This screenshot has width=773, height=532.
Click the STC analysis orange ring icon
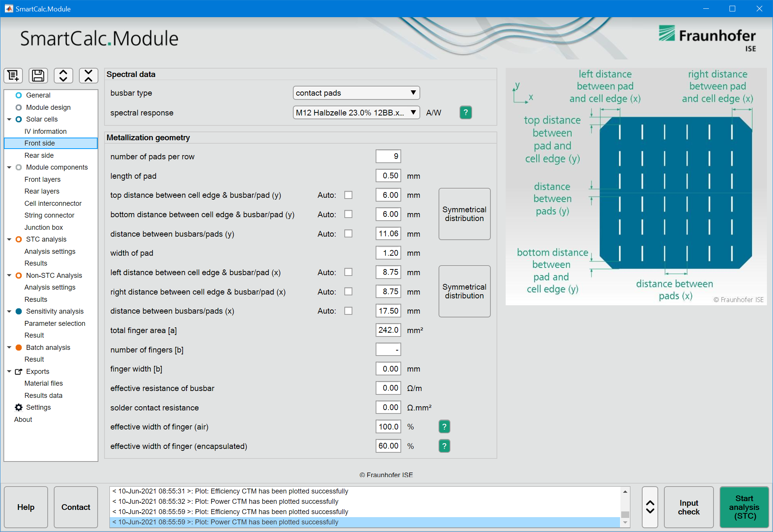pos(18,239)
